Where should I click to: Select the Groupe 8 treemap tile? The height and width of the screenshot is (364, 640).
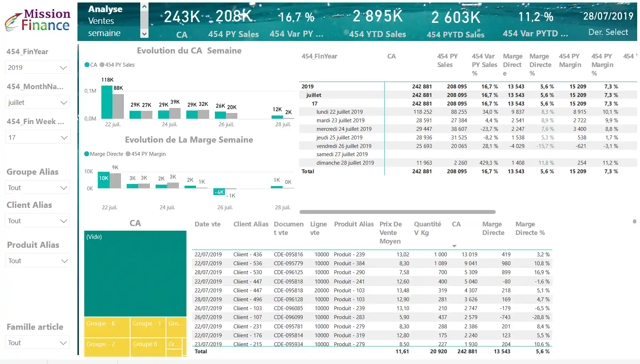click(x=148, y=347)
